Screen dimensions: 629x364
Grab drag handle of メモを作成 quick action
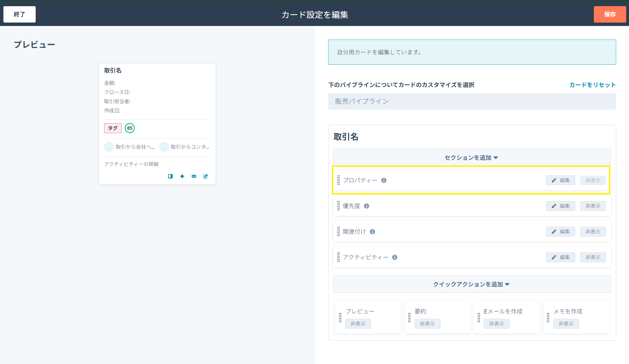pos(548,317)
